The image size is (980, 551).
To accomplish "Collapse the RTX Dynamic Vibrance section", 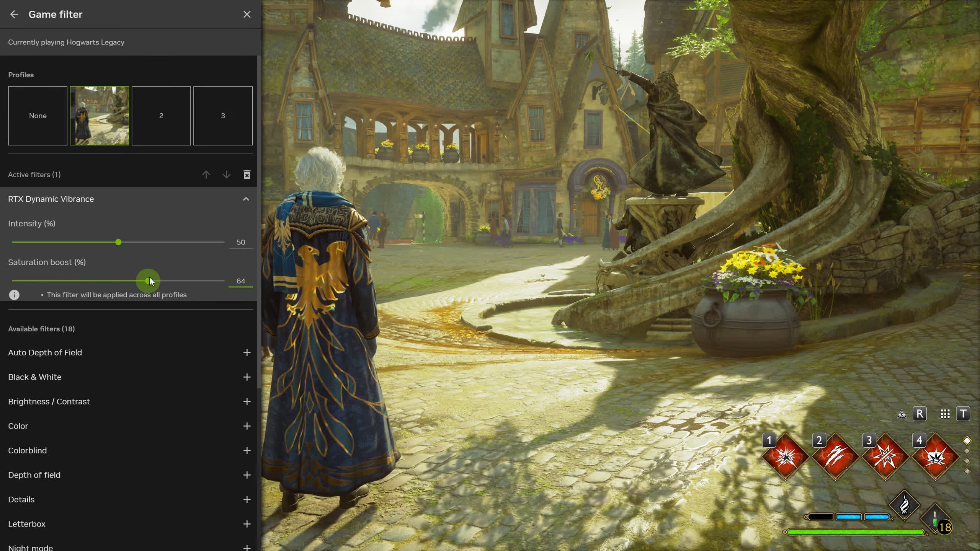I will (246, 199).
